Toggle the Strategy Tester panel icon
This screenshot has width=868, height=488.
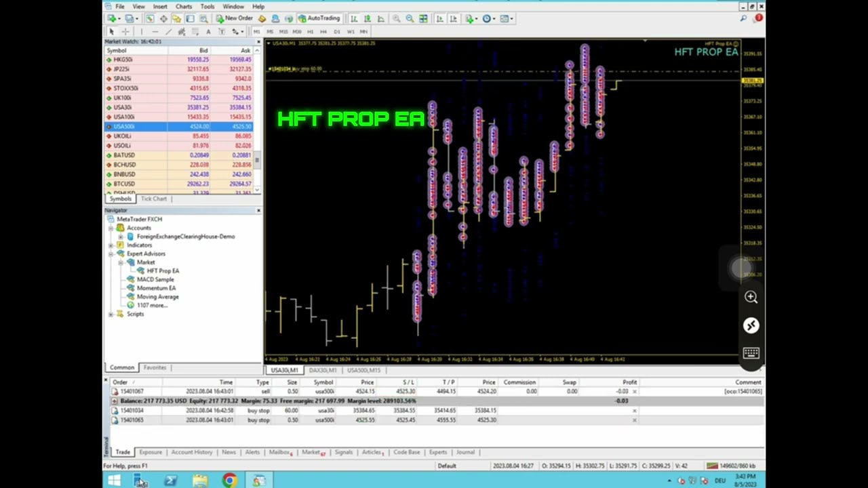click(x=203, y=19)
